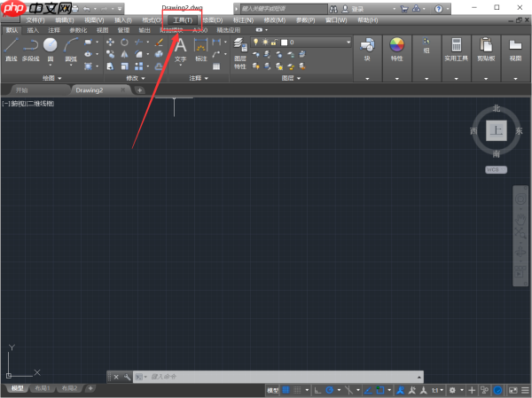Screen dimensions: 532x398
Task: Click the WCS button below ViewCube
Action: [x=496, y=169]
